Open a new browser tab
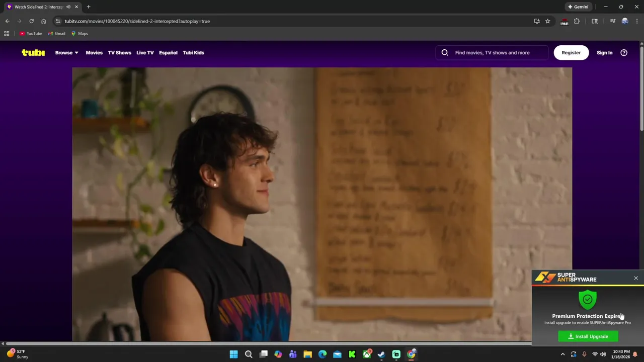This screenshot has width=644, height=362. [x=89, y=7]
